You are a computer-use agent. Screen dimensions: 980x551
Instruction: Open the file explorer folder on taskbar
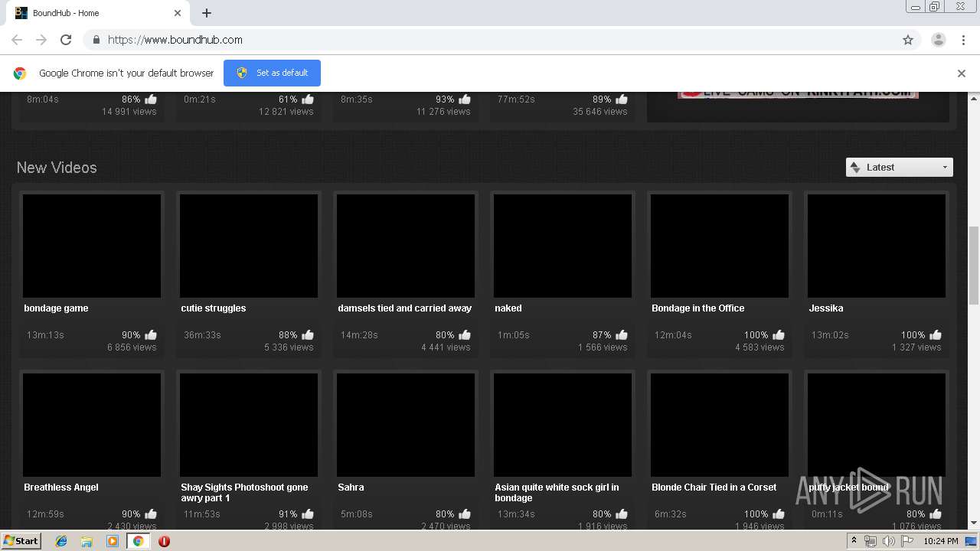(x=87, y=541)
